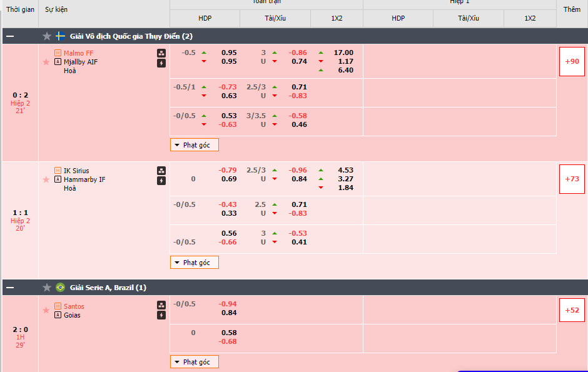Toggle favorite star for IK Sirius match
The image size is (588, 372).
(46, 179)
